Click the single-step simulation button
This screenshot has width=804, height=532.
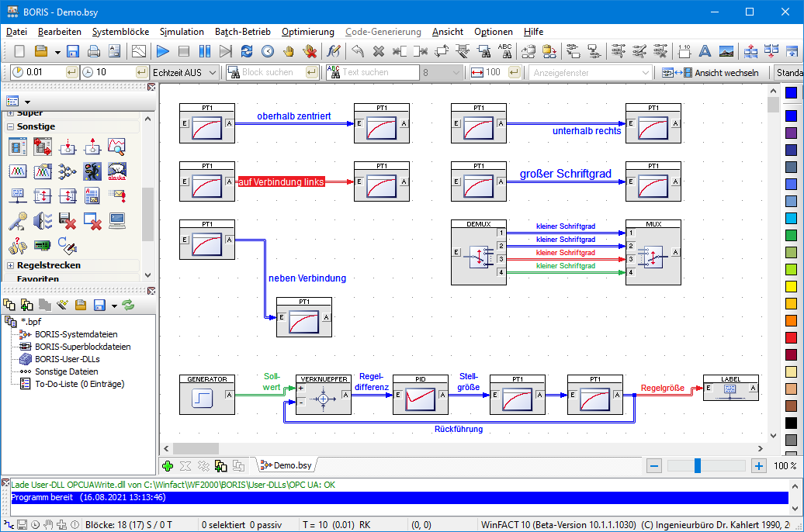226,51
